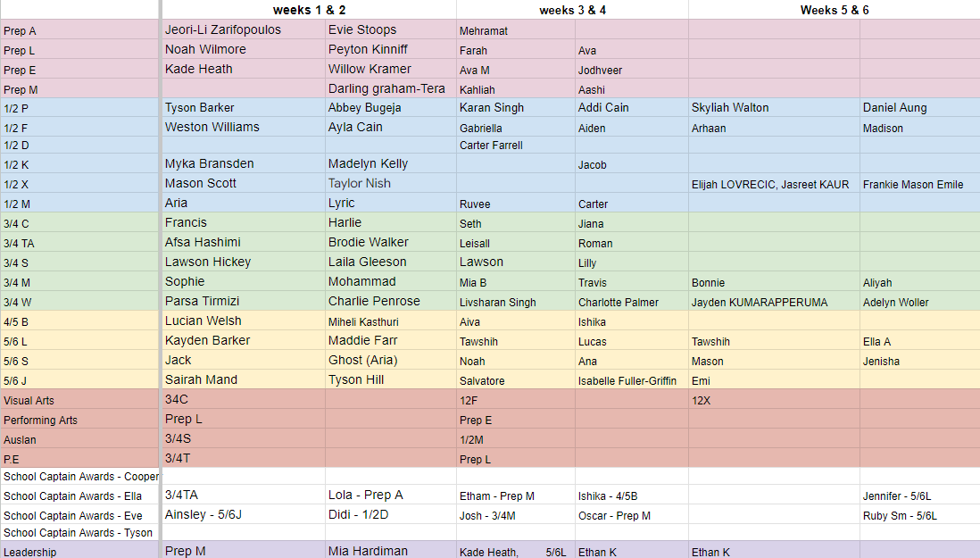The image size is (980, 558).
Task: Select the cell containing Daniel Aung
Action: point(894,108)
